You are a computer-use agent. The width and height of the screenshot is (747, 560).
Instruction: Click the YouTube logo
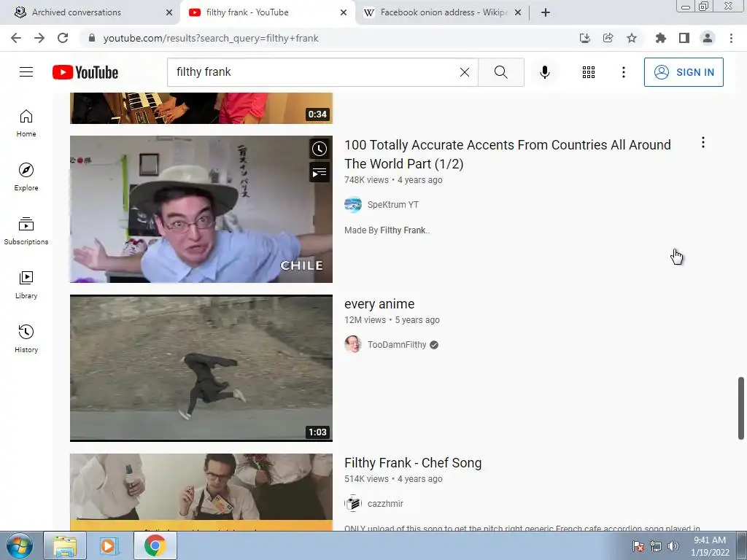pyautogui.click(x=85, y=72)
